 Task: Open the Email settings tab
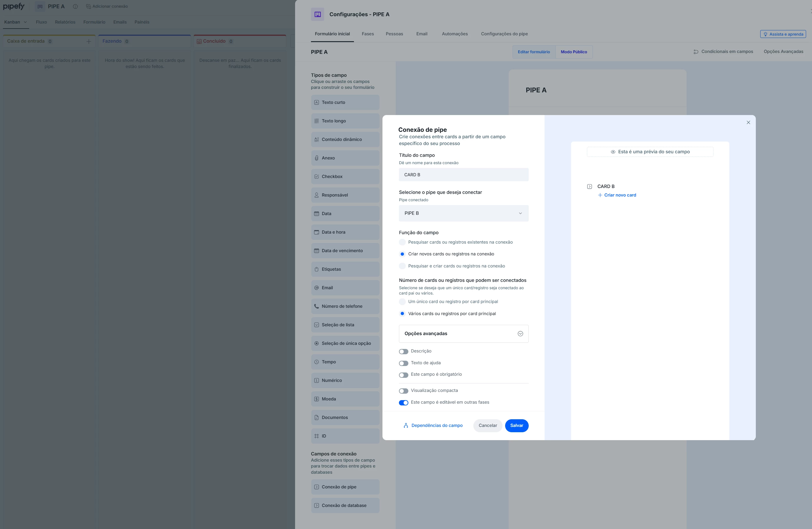click(x=422, y=34)
